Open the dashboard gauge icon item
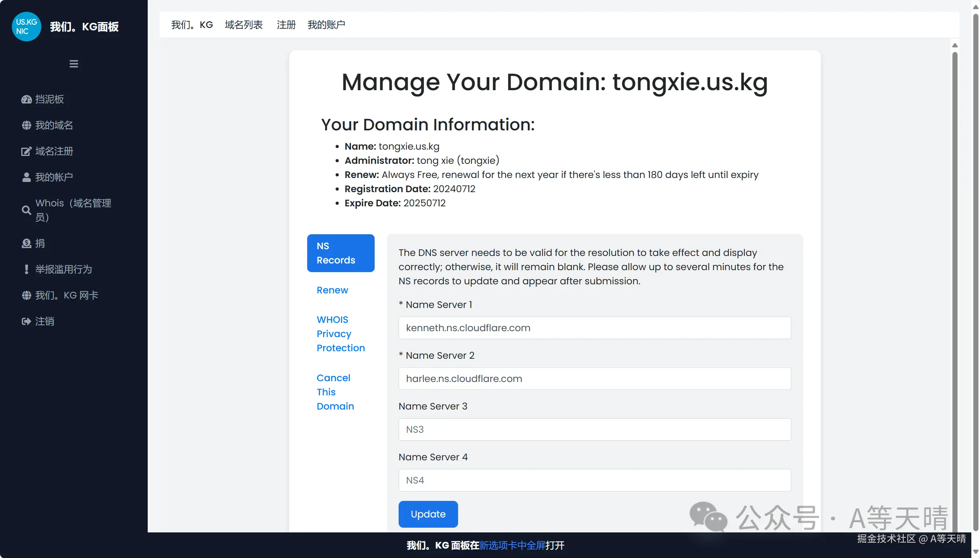 [26, 100]
